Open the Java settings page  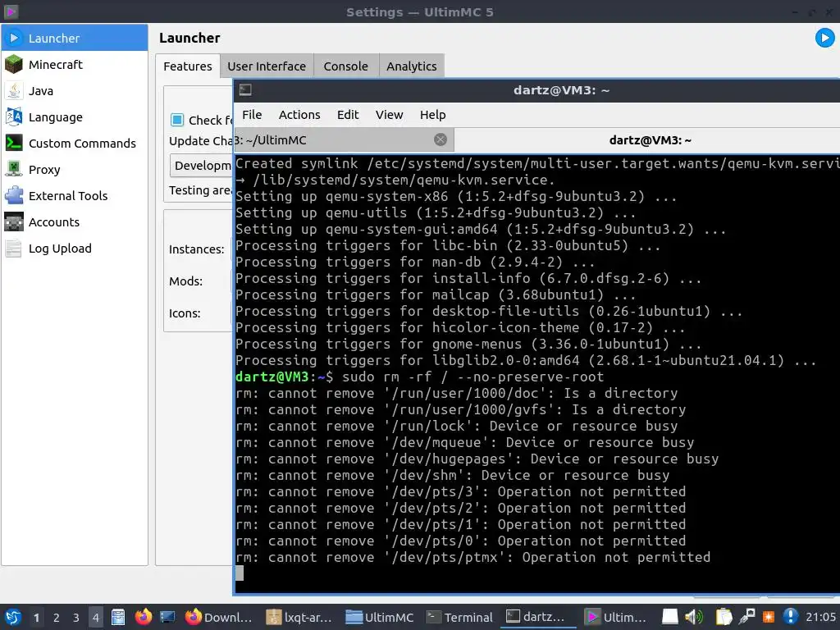(75, 90)
